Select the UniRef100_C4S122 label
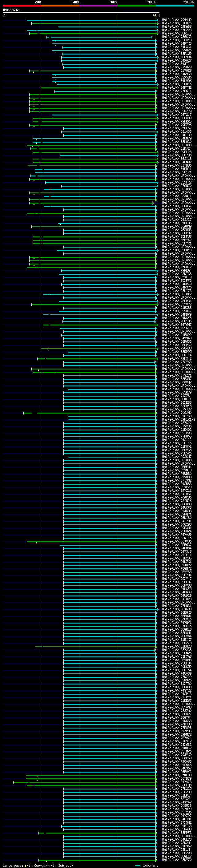 click(x=177, y=440)
